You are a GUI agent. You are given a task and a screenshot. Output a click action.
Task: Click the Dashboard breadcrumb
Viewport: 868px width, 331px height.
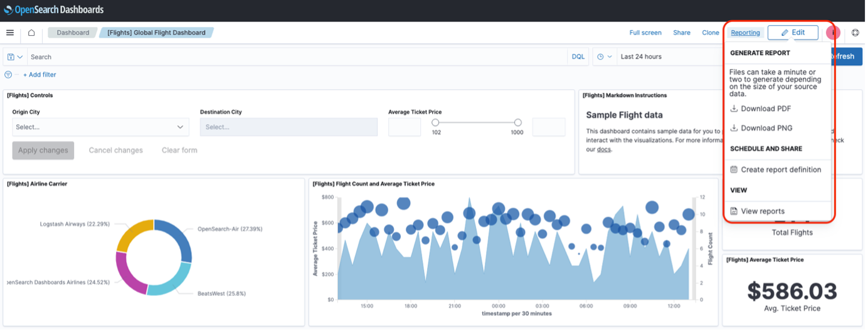tap(73, 33)
